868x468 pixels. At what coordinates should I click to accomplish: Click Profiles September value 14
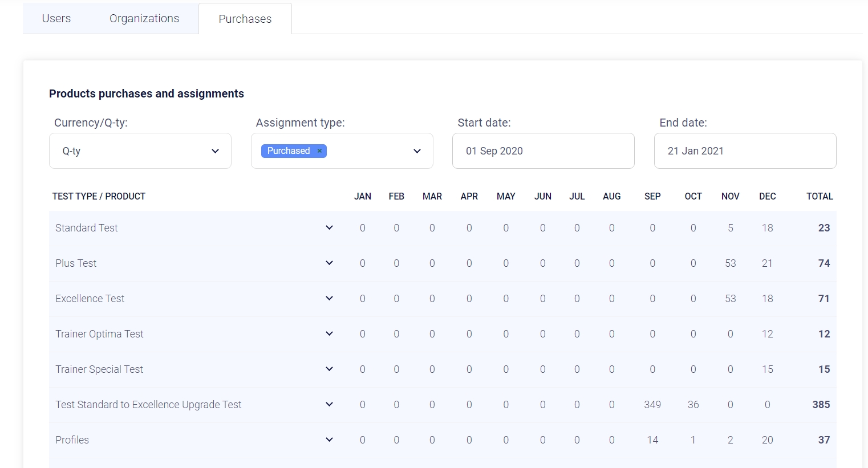coord(652,440)
